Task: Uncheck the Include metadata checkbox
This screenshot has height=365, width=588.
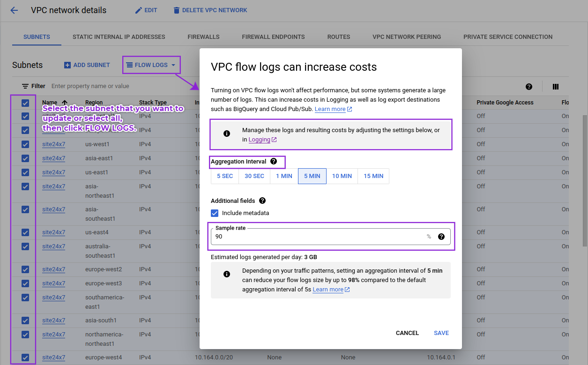Action: coord(214,213)
